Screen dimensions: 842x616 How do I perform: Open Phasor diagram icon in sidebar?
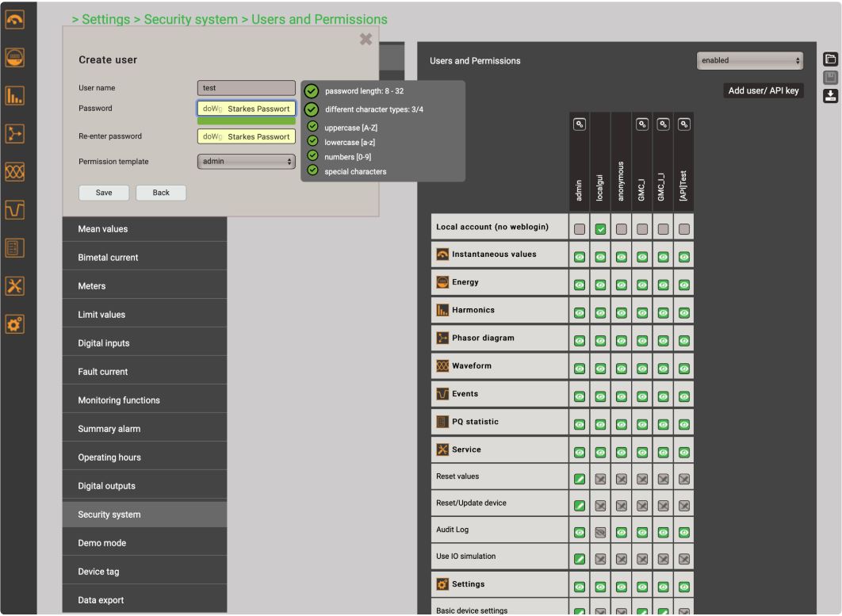point(14,134)
